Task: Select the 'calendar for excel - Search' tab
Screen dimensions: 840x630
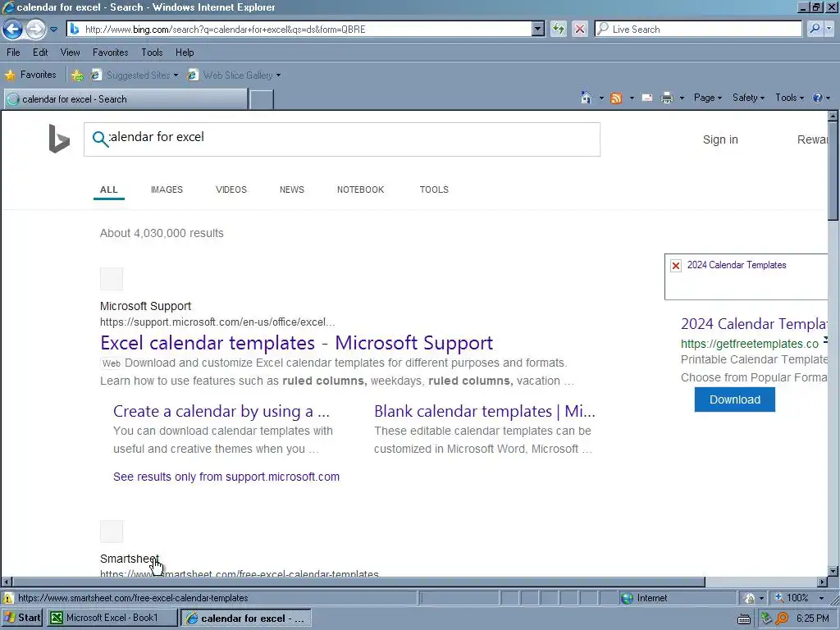Action: coord(126,99)
